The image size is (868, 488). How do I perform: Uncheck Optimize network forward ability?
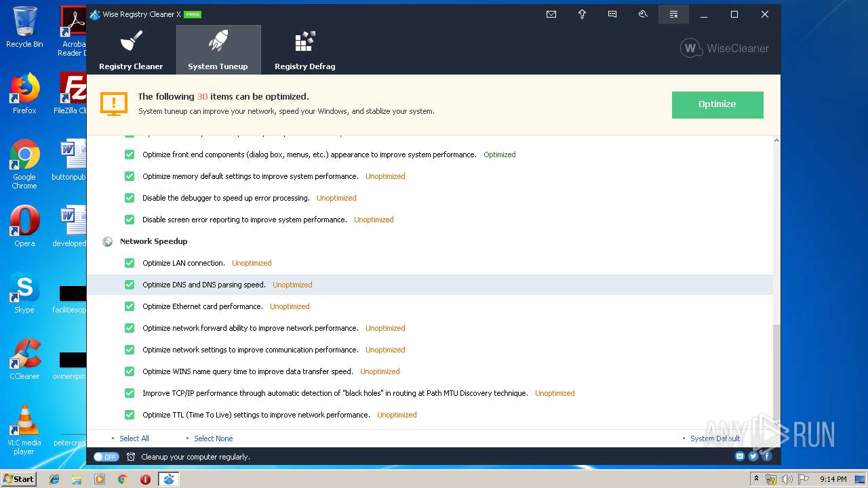[130, 328]
